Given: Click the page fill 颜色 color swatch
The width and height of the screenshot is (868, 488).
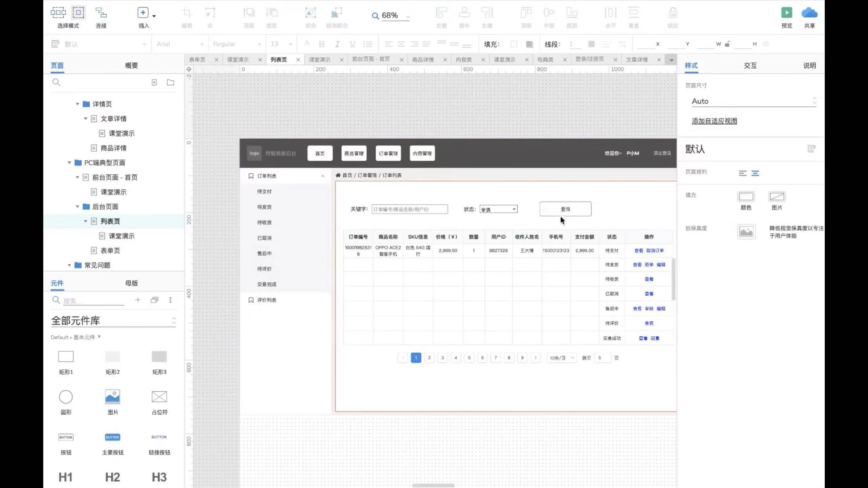Looking at the screenshot, I should 746,196.
